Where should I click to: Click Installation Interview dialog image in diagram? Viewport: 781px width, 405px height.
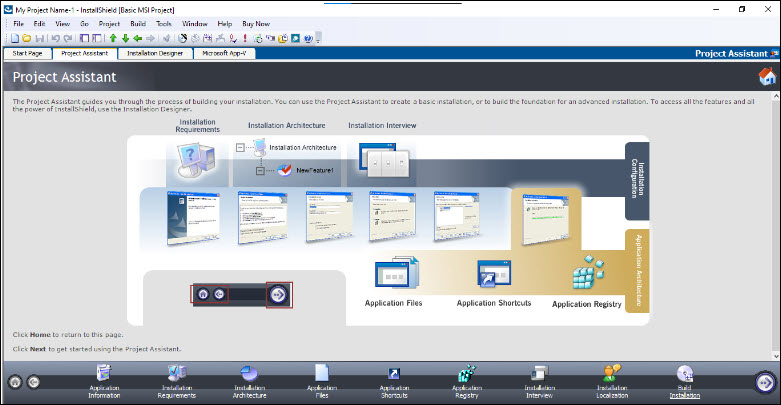click(385, 160)
